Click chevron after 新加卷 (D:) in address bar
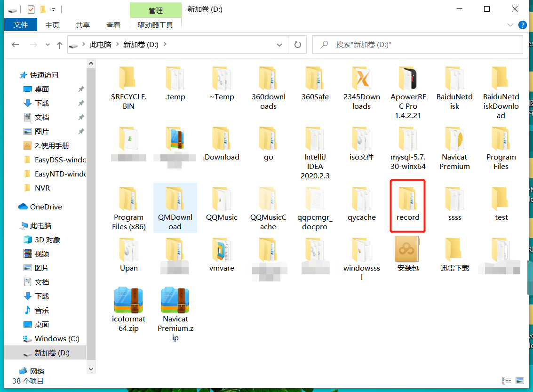This screenshot has height=392, width=533. coord(165,44)
